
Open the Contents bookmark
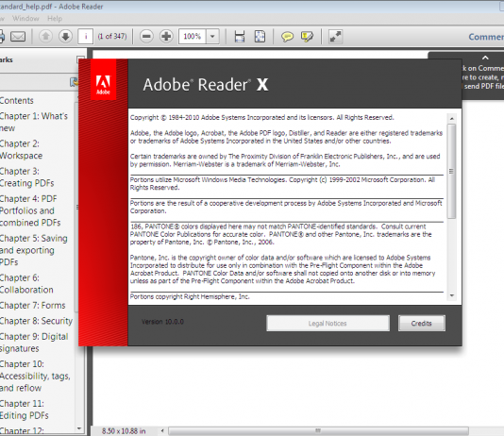17,101
